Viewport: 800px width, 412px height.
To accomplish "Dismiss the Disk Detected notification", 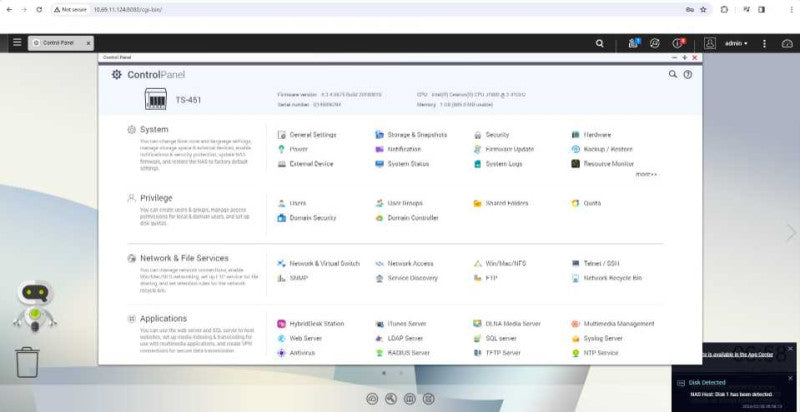I will [790, 378].
